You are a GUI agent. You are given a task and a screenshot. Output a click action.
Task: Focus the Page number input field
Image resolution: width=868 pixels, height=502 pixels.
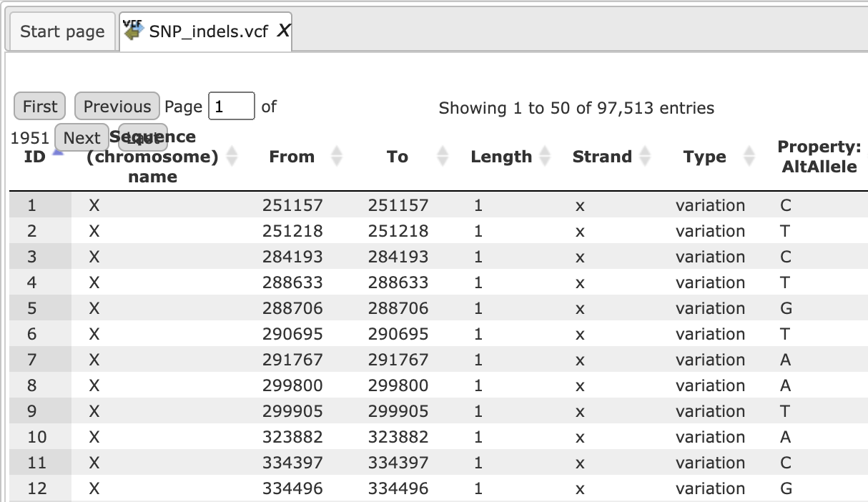click(x=232, y=107)
